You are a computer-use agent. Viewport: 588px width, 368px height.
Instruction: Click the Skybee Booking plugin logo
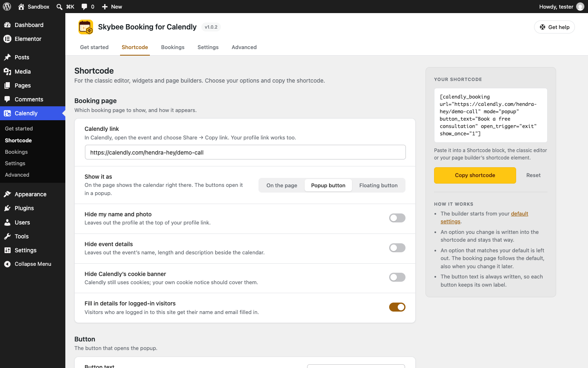pyautogui.click(x=86, y=27)
